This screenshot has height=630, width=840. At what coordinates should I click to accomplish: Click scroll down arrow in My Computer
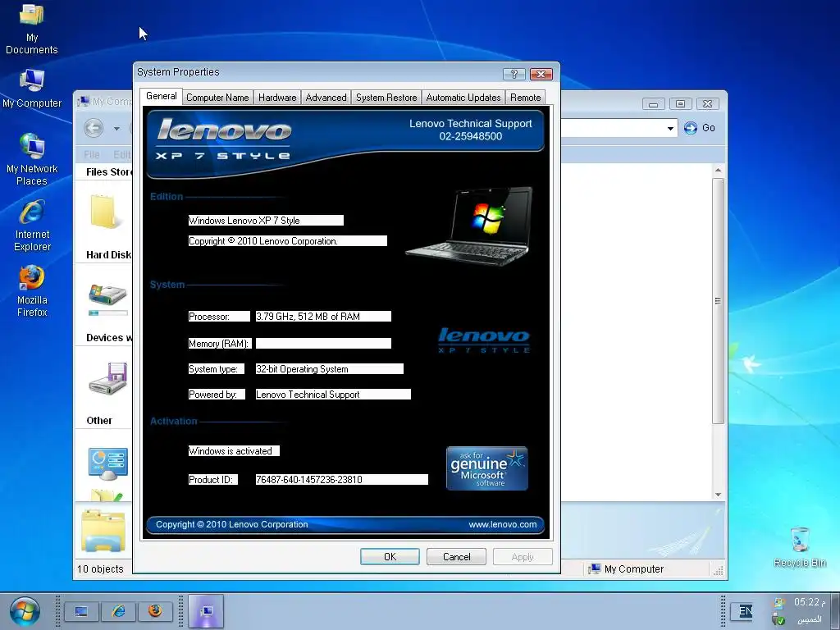coord(718,495)
